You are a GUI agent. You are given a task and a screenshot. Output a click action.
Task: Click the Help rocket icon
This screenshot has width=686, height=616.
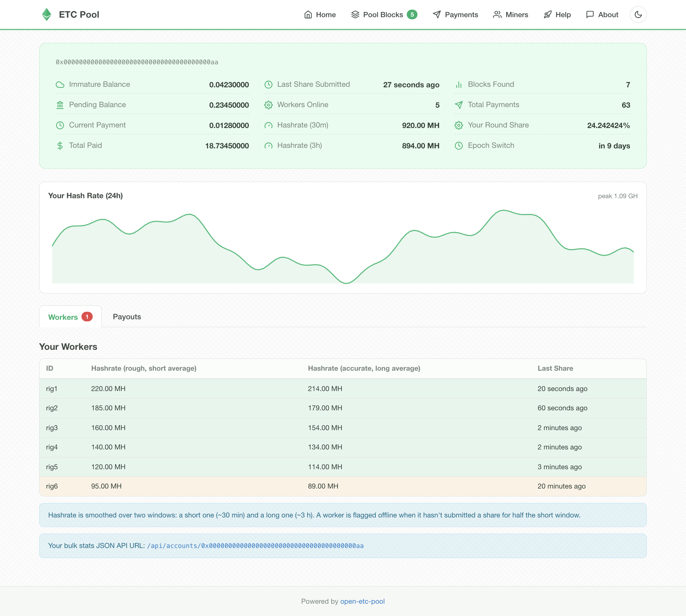coord(547,14)
